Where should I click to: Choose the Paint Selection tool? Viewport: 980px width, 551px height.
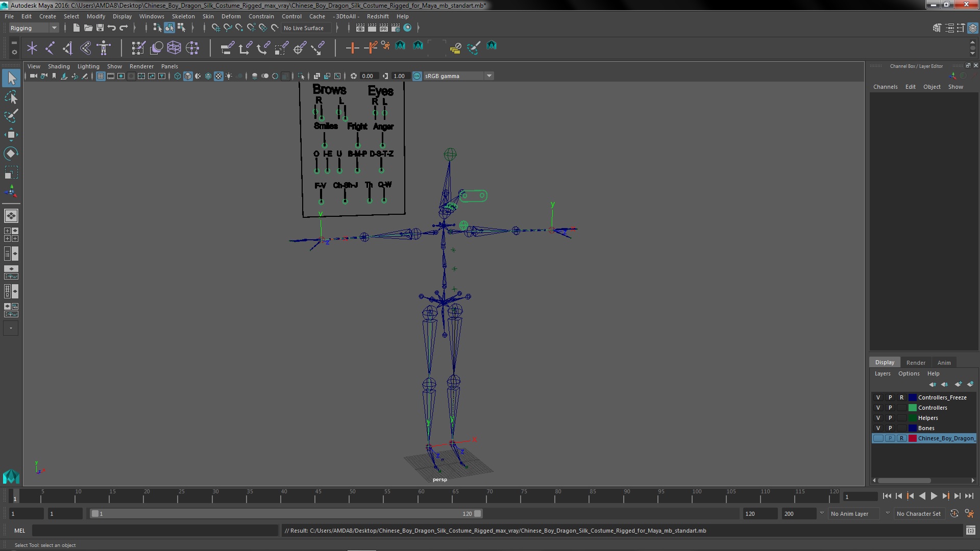click(x=11, y=116)
